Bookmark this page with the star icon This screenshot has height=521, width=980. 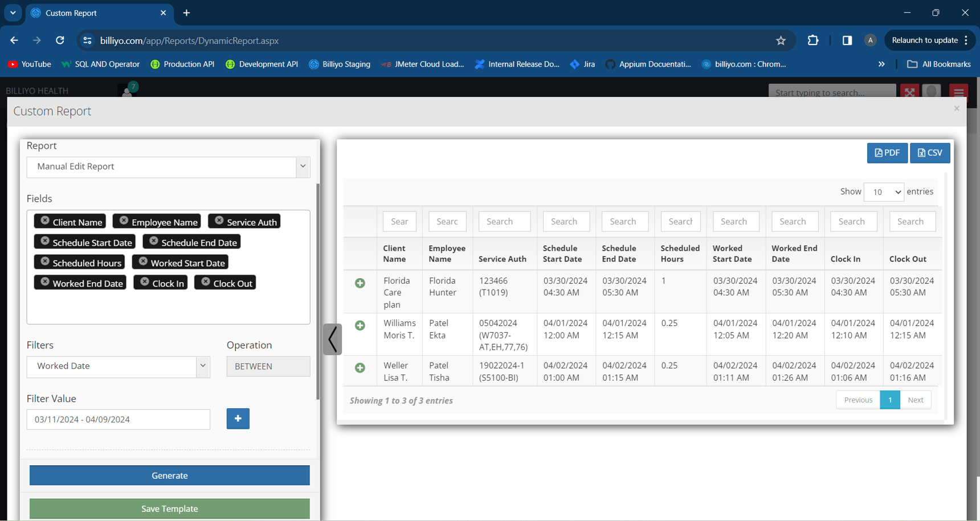[781, 40]
